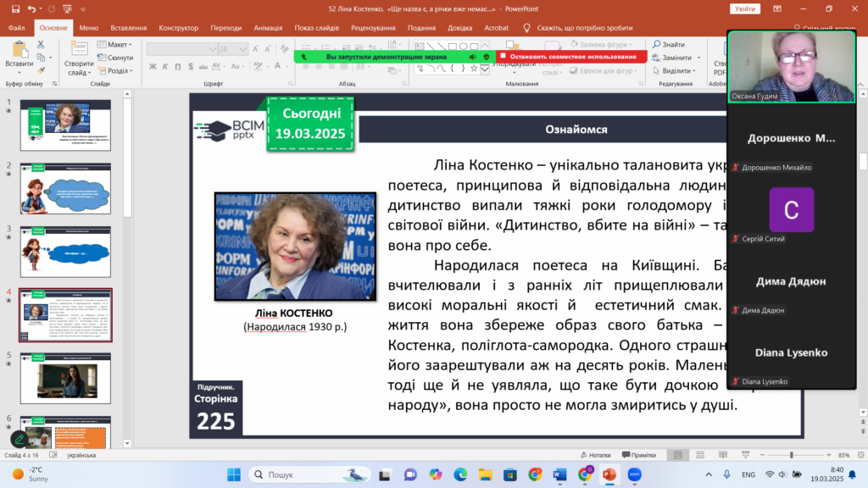Insert the oval shape from shapes gallery

click(464, 47)
